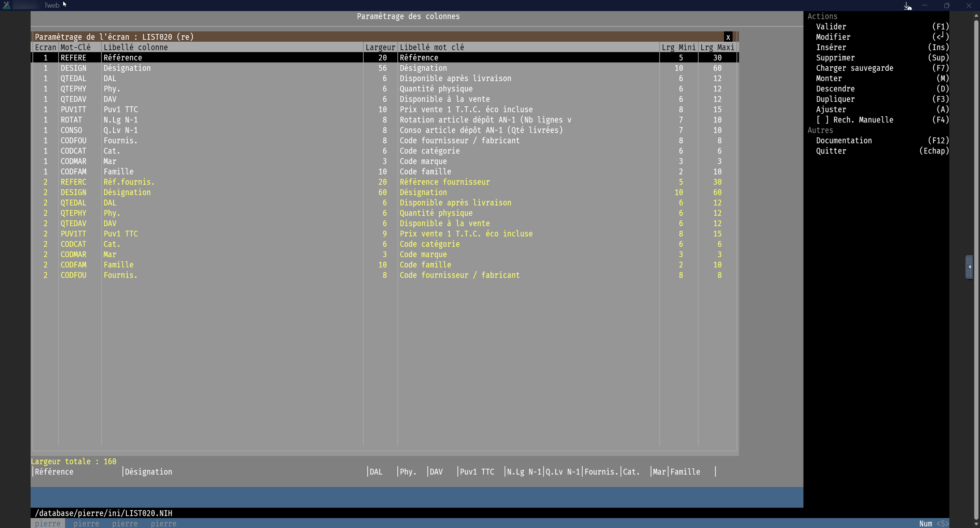Select the QTEDAL row of screen 1
Viewport: 980px width, 528px height.
coord(230,78)
